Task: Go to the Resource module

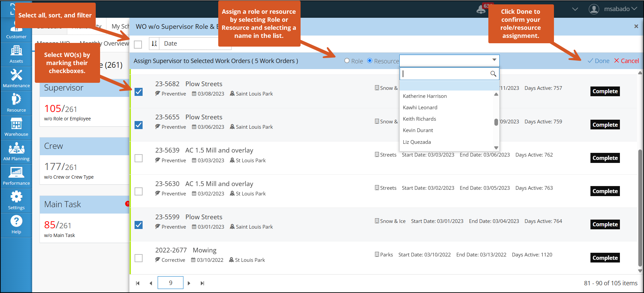Action: 16,103
